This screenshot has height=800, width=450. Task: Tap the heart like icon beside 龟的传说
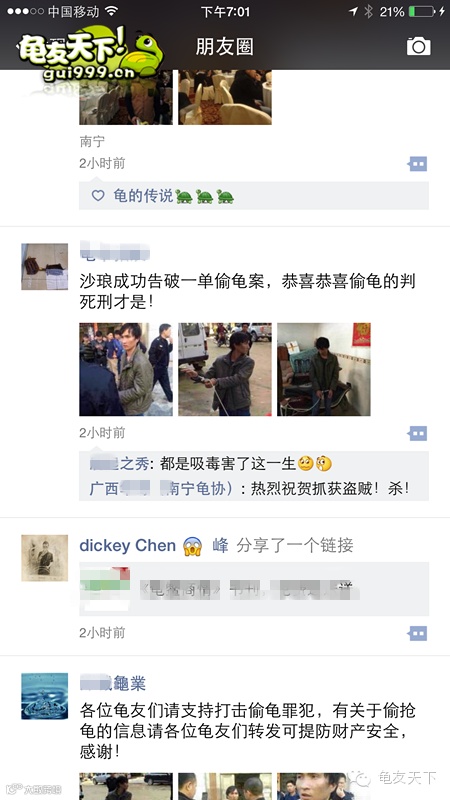pyautogui.click(x=98, y=195)
